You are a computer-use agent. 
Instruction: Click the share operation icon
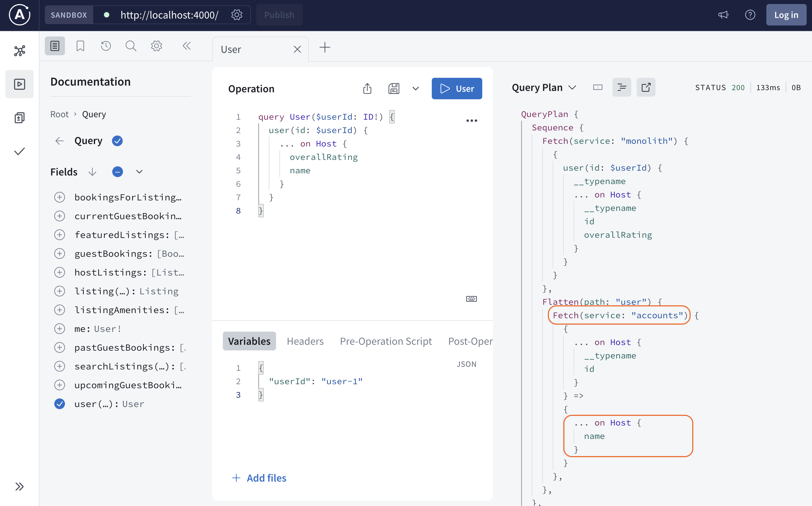[367, 89]
